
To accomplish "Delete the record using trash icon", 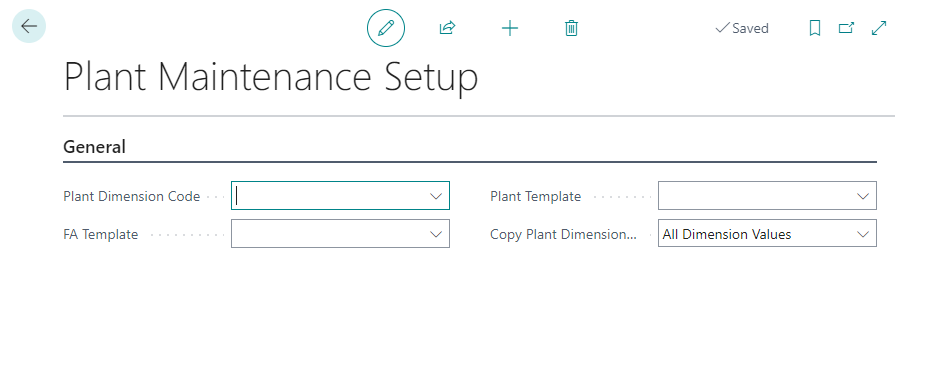I will click(x=571, y=28).
